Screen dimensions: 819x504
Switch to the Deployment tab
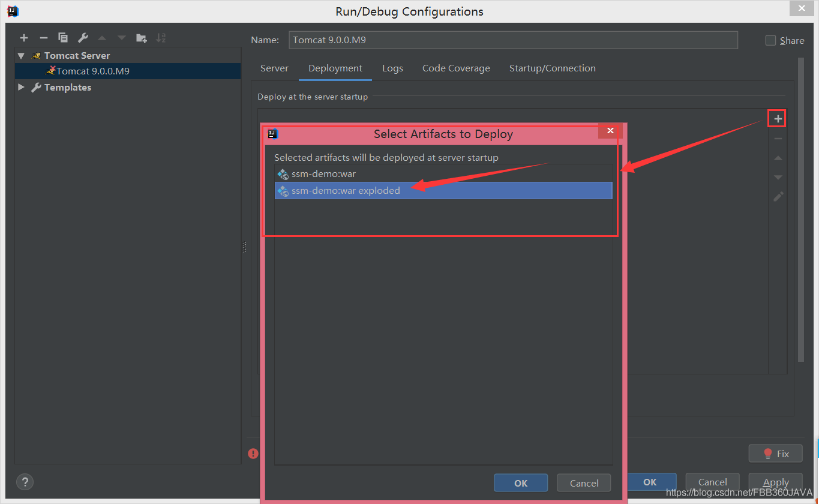pos(335,68)
